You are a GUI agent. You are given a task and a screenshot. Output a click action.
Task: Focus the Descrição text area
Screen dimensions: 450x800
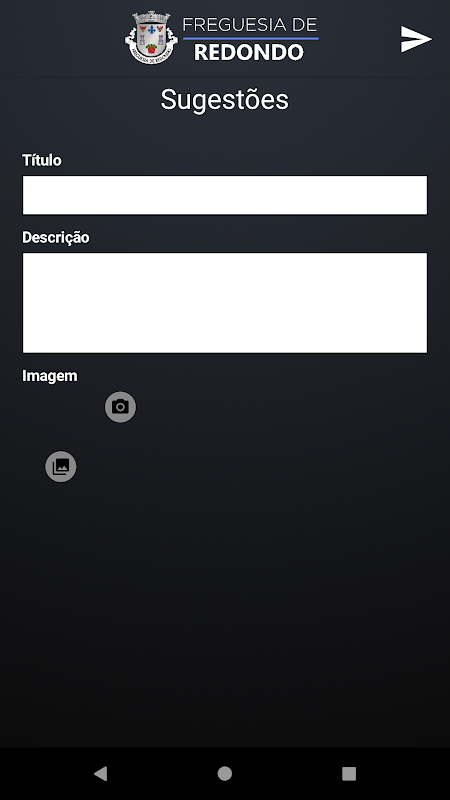coord(224,303)
